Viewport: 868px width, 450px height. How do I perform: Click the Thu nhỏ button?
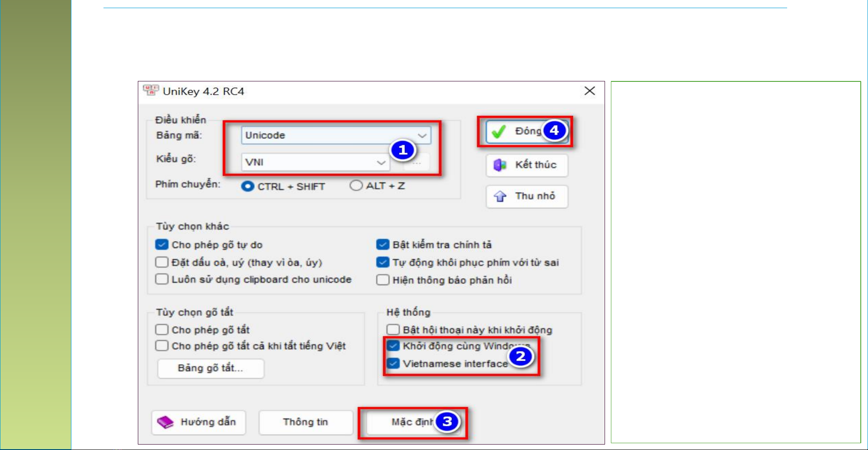click(527, 196)
